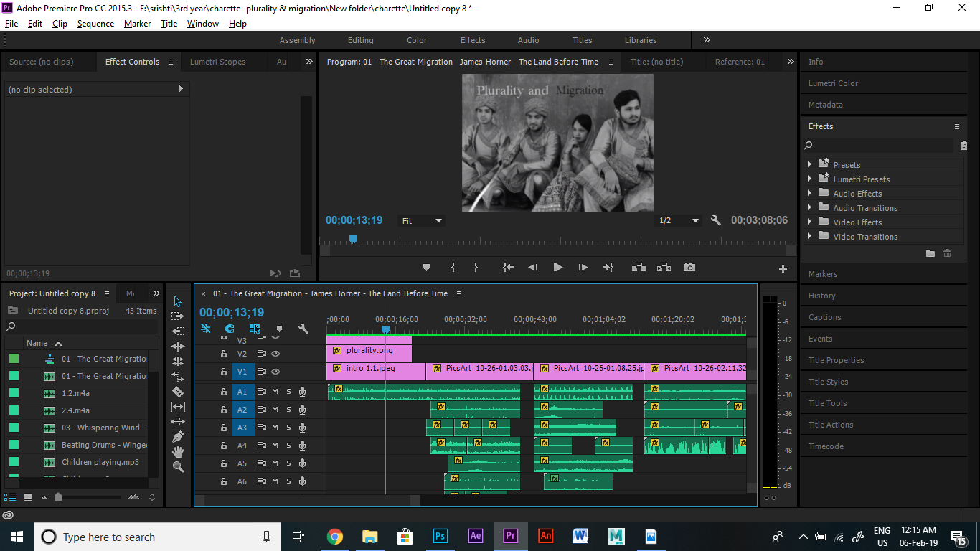This screenshot has width=980, height=551.
Task: Switch to the Lumetri Scopes tab
Action: coord(217,62)
